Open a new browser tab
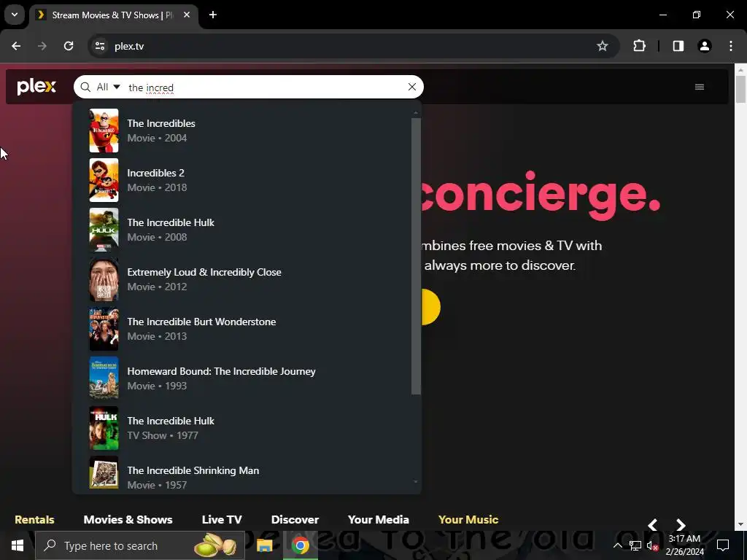Screen dimensions: 747x560 click(x=213, y=15)
